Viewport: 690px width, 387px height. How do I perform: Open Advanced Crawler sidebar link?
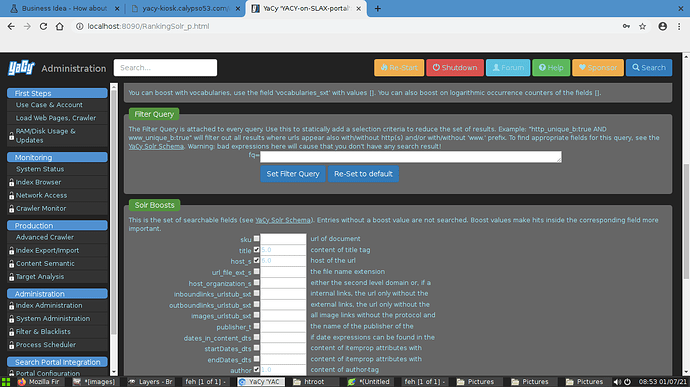[x=45, y=237]
